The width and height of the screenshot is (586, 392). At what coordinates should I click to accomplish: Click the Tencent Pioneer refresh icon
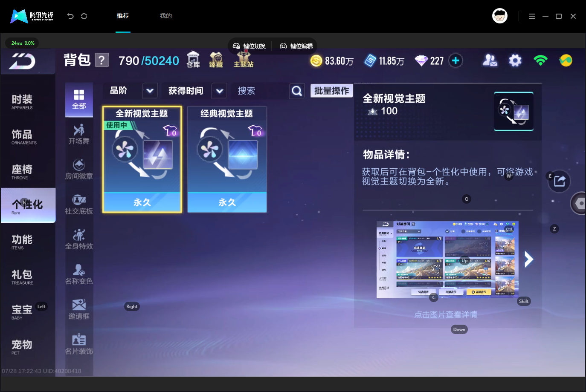[84, 16]
